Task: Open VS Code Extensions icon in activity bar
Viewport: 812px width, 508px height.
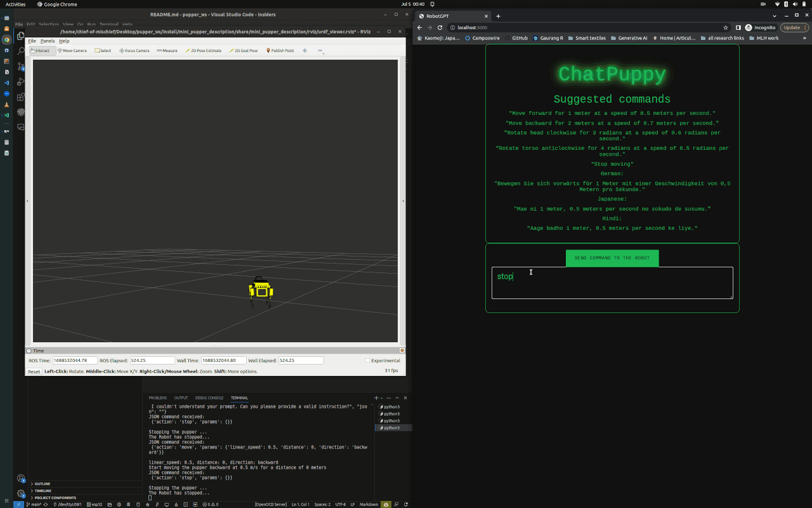Action: click(x=21, y=97)
